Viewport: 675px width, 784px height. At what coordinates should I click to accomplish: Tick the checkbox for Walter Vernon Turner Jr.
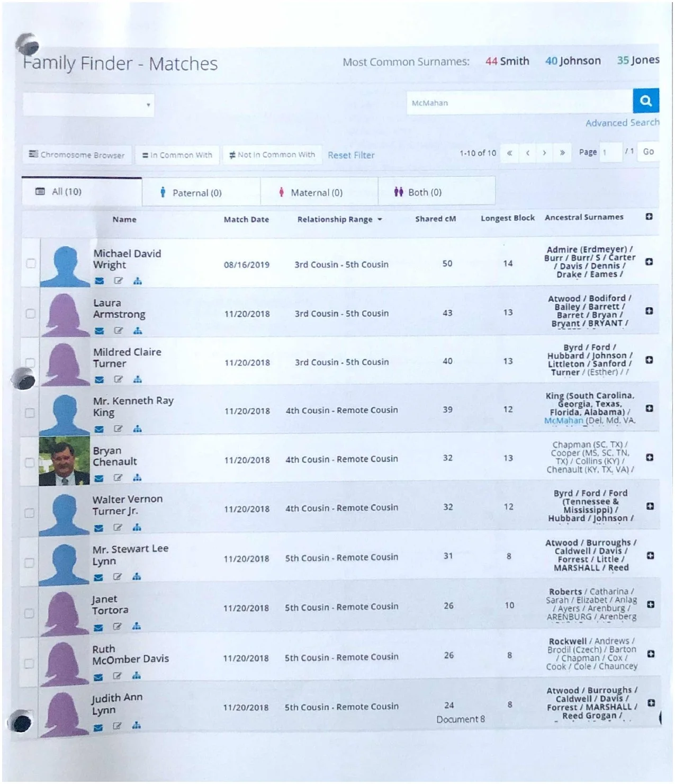pos(30,513)
